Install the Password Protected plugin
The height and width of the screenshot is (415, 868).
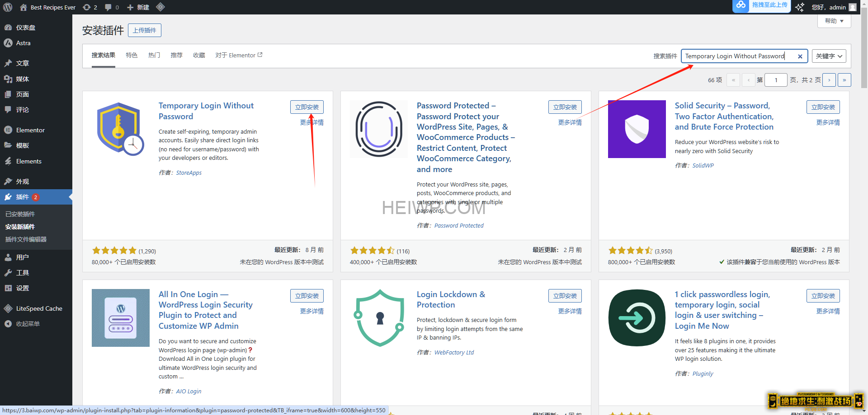coord(565,107)
